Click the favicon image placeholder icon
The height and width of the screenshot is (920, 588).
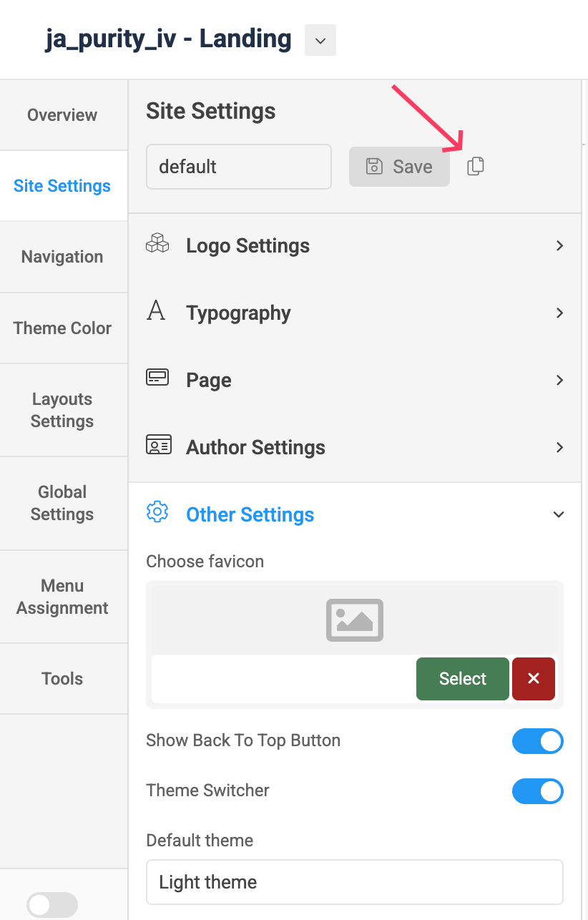pos(355,620)
